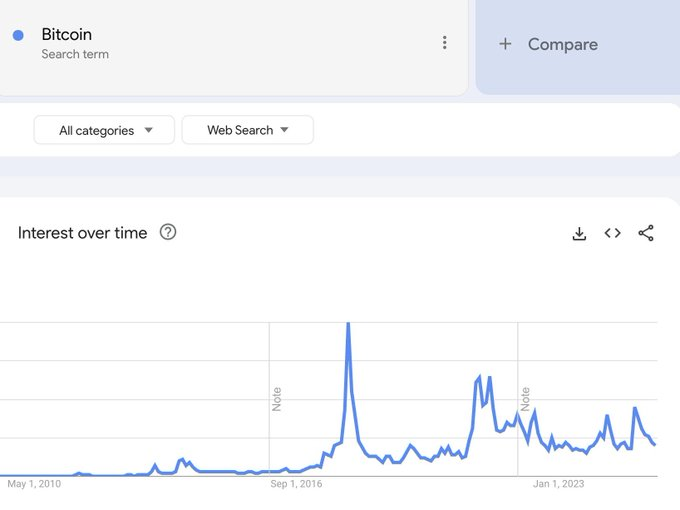Open the embed code icon for chart

612,233
